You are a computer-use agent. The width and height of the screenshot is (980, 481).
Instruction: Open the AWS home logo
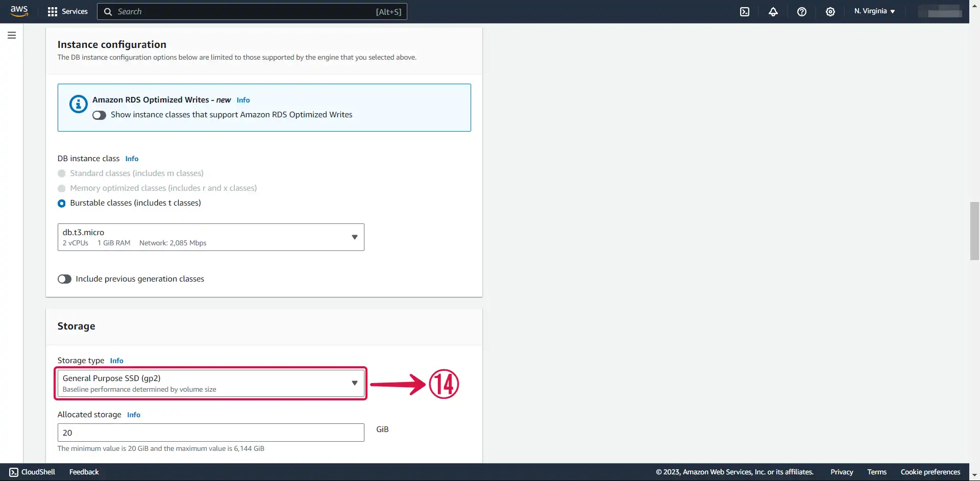[x=19, y=11]
